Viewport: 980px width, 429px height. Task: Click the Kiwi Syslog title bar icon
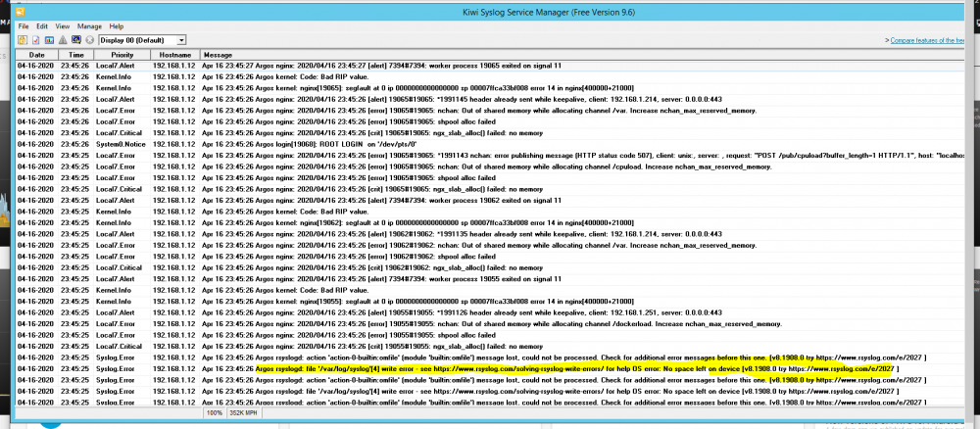click(x=21, y=11)
